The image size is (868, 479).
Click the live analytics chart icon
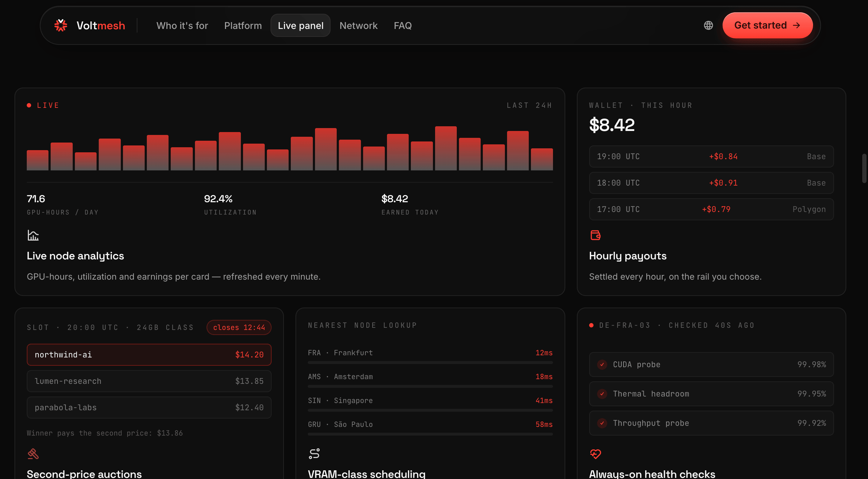pyautogui.click(x=33, y=236)
